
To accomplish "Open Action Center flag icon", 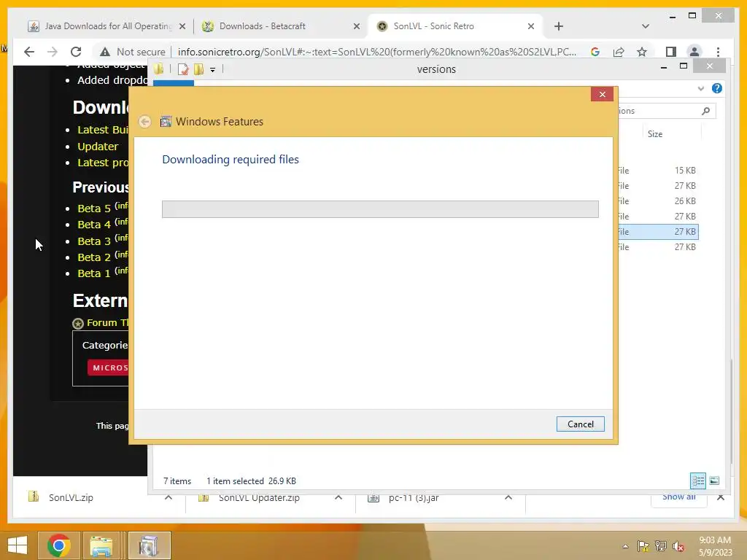I will pos(643,546).
